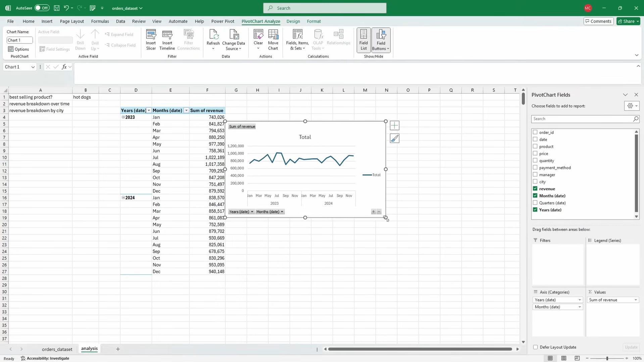This screenshot has height=362, width=644.
Task: Click the Field Buttons icon
Action: (381, 40)
